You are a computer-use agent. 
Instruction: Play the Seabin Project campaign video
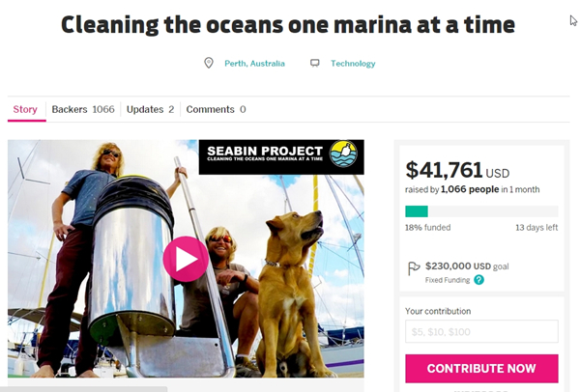pyautogui.click(x=186, y=259)
